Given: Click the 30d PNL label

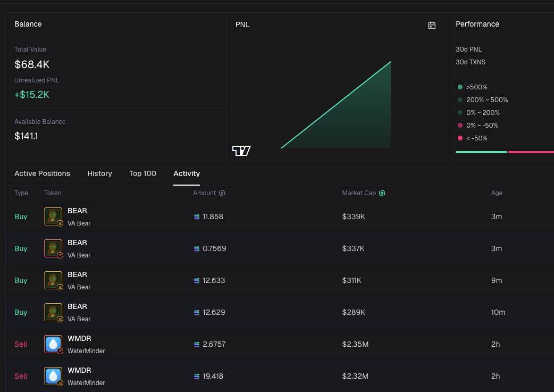Looking at the screenshot, I should tap(468, 49).
